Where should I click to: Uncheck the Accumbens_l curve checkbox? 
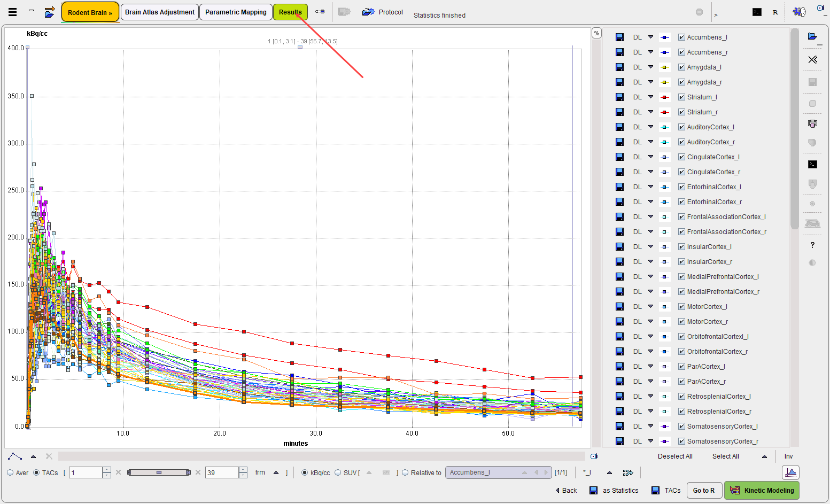pyautogui.click(x=681, y=37)
